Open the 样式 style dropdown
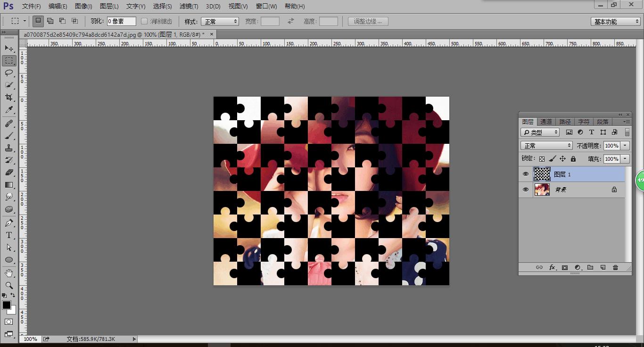 (220, 22)
